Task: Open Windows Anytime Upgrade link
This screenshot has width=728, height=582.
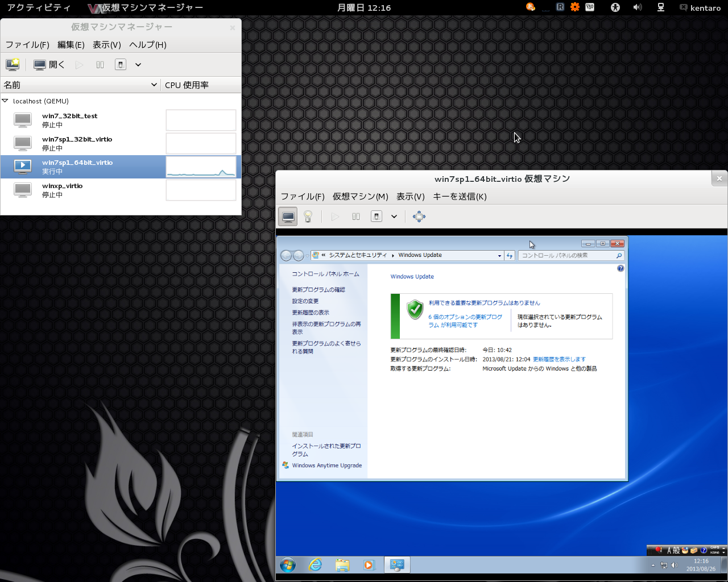Action: [327, 465]
